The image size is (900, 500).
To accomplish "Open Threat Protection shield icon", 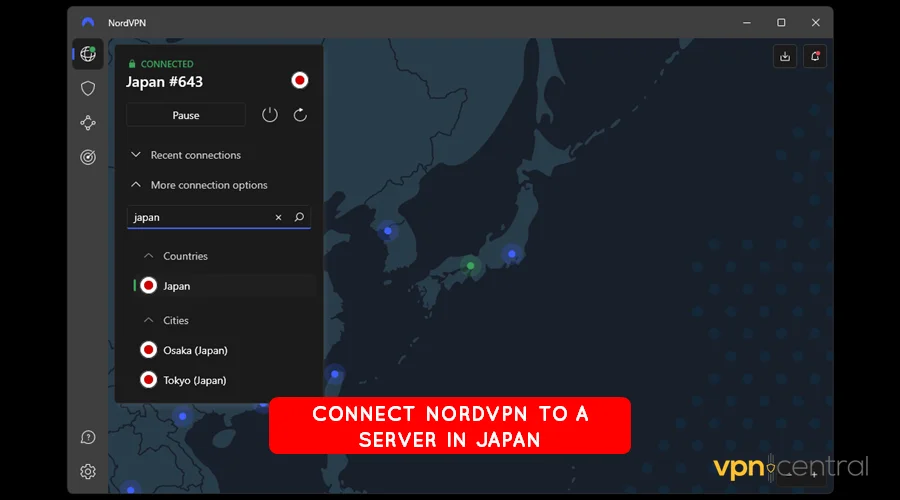I will click(x=88, y=88).
